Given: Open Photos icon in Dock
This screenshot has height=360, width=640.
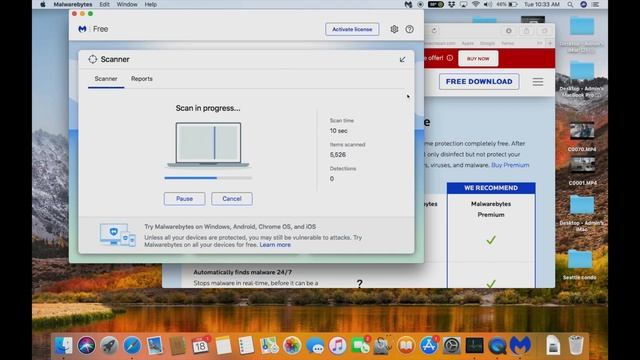Looking at the screenshot, I should pos(292,346).
